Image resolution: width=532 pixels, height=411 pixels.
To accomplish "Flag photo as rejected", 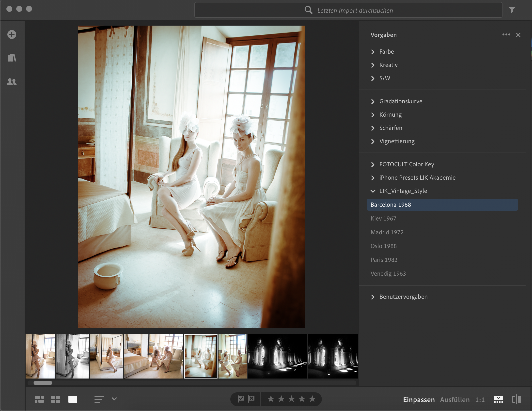I will 251,399.
